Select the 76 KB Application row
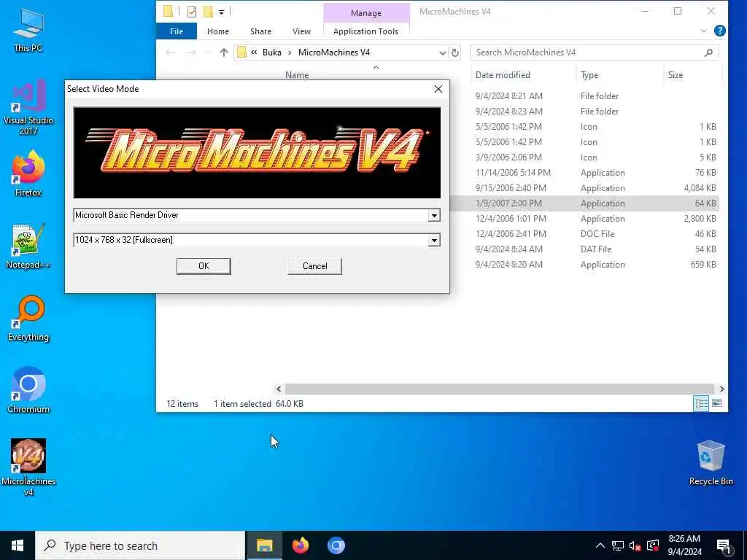This screenshot has height=560, width=747. pyautogui.click(x=584, y=173)
